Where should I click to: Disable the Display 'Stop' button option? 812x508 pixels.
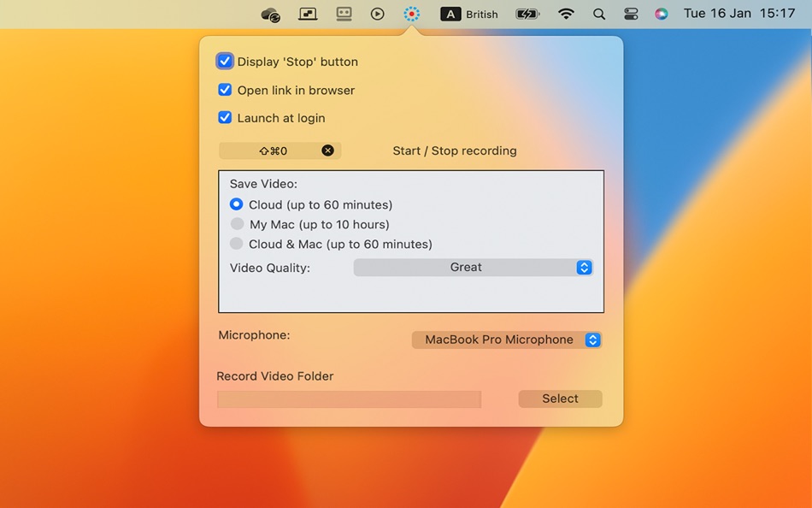(x=225, y=61)
